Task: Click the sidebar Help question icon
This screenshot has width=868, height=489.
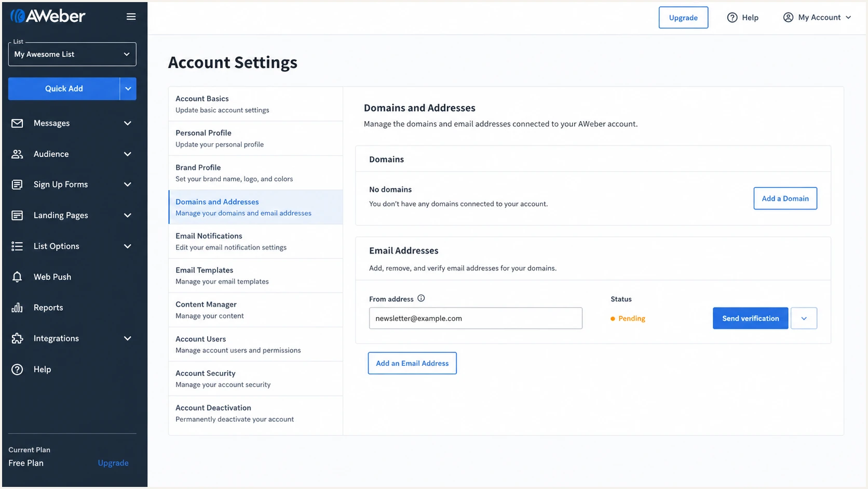Action: [17, 369]
